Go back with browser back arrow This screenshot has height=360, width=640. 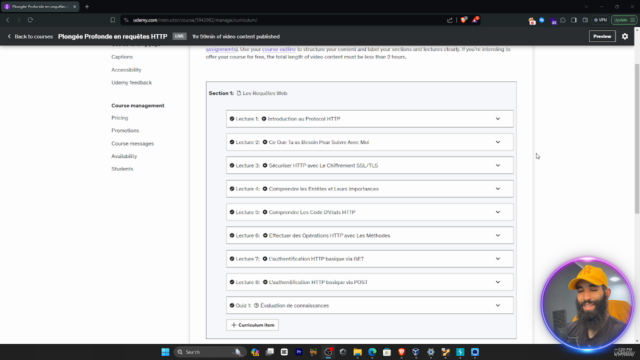(8, 20)
